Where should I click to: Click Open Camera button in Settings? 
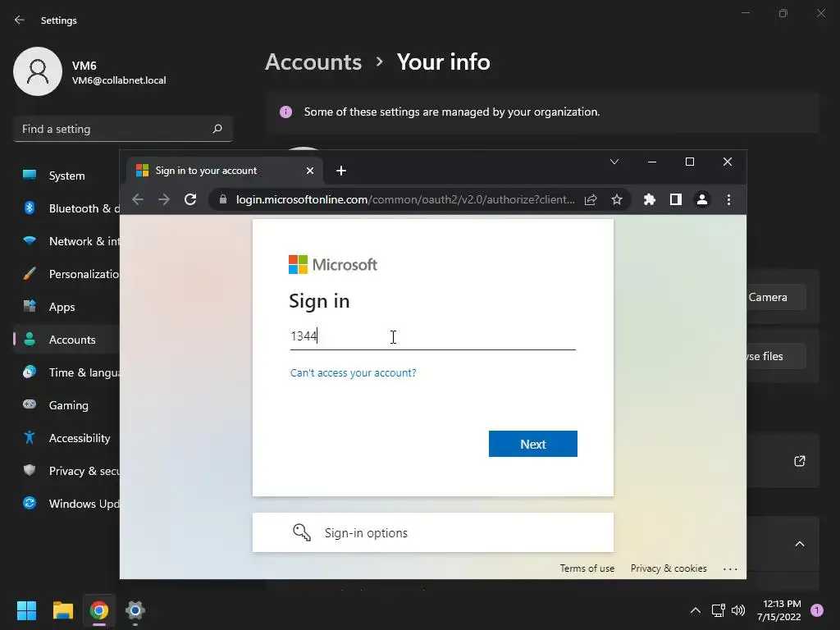776,297
